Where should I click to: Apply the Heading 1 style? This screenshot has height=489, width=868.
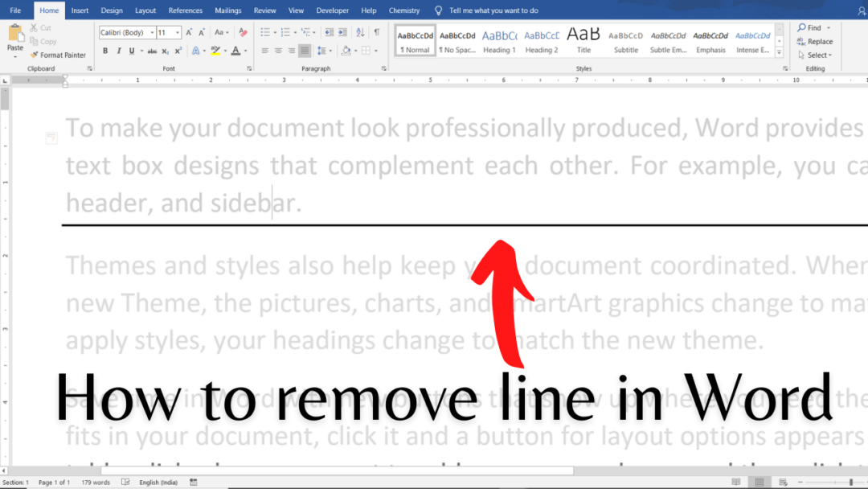pos(499,40)
